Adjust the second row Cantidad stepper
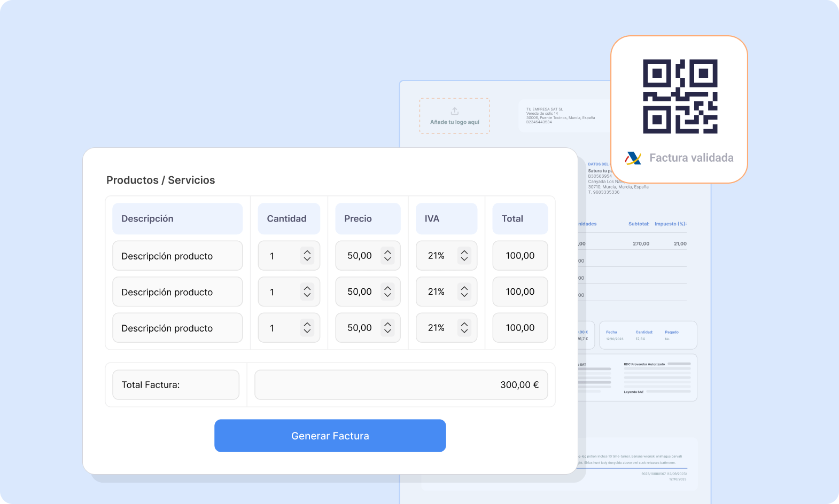The height and width of the screenshot is (504, 839). pos(307,292)
